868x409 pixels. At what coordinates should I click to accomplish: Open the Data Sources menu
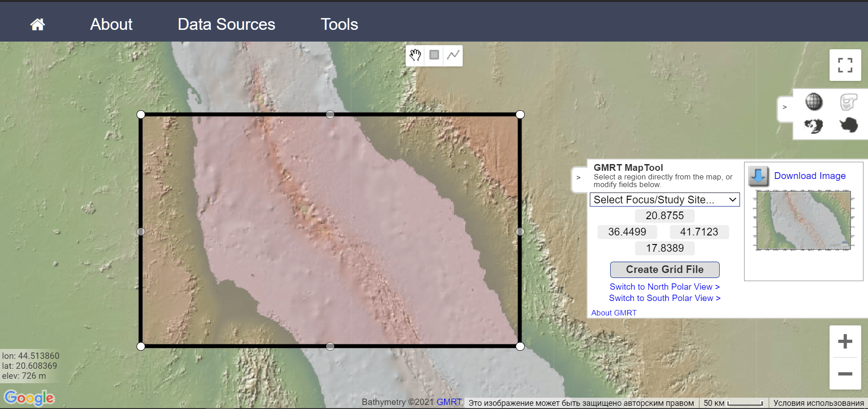point(226,24)
